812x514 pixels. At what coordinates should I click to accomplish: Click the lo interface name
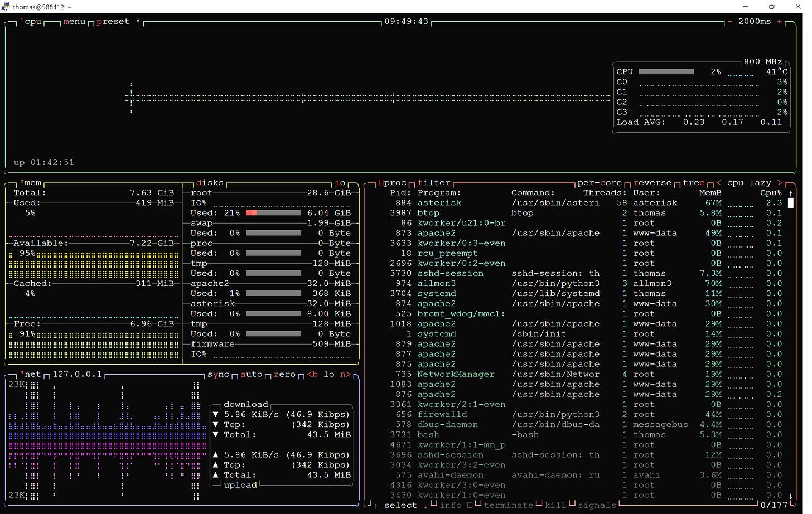click(x=329, y=374)
